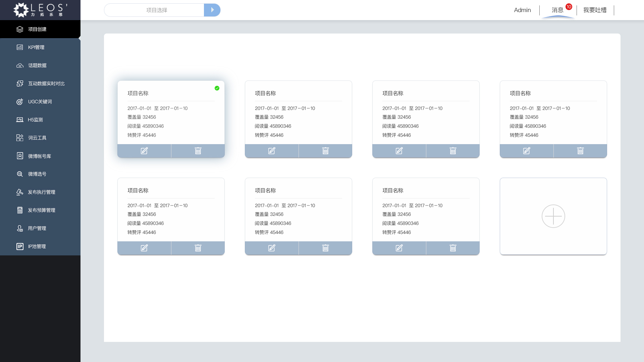
Task: Click date range in second bottom-row card
Action: 285,205
